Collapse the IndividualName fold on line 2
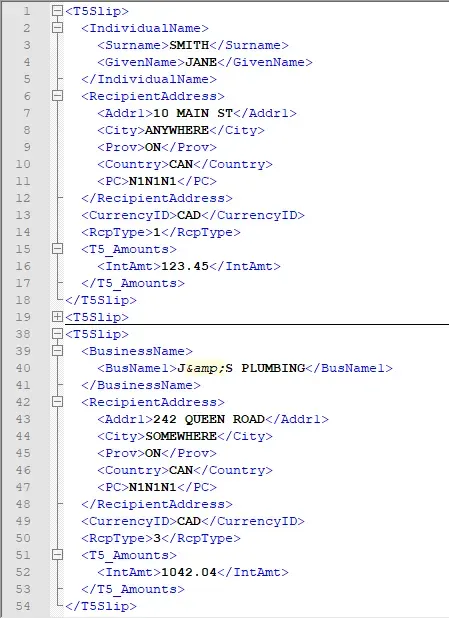 click(x=58, y=28)
